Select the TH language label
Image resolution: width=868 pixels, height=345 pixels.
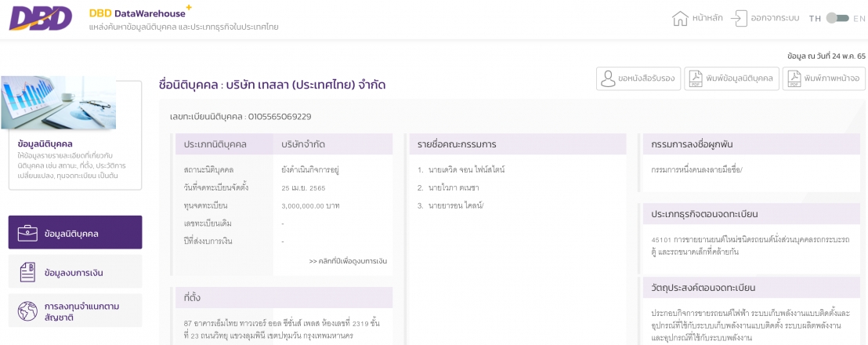(x=815, y=19)
